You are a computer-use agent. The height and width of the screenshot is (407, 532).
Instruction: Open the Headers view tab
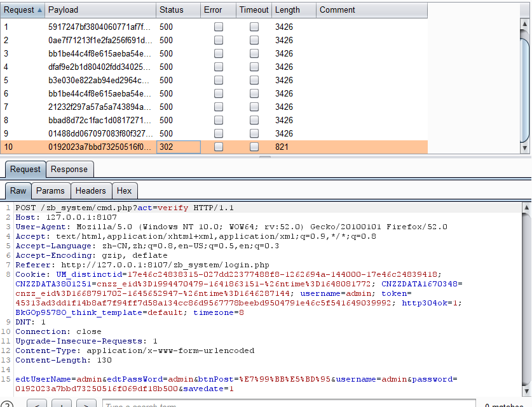point(91,190)
